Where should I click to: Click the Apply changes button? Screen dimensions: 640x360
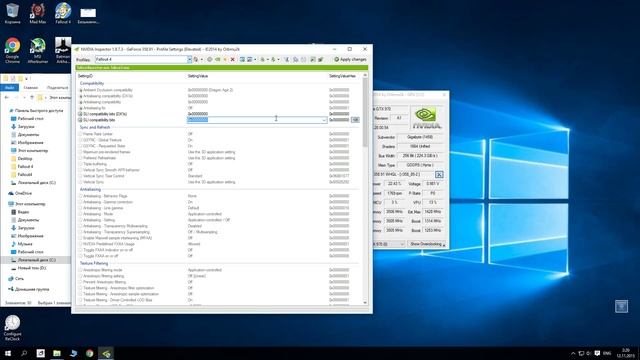pos(350,60)
